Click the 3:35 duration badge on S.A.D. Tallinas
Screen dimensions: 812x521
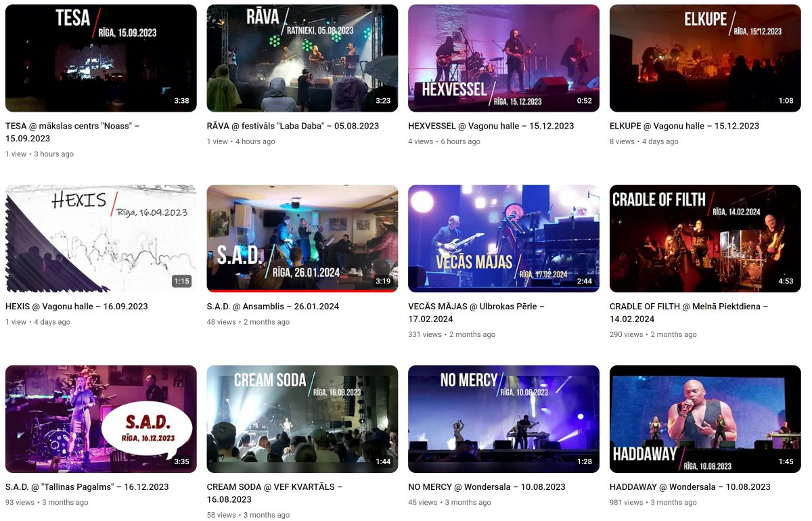click(x=181, y=462)
